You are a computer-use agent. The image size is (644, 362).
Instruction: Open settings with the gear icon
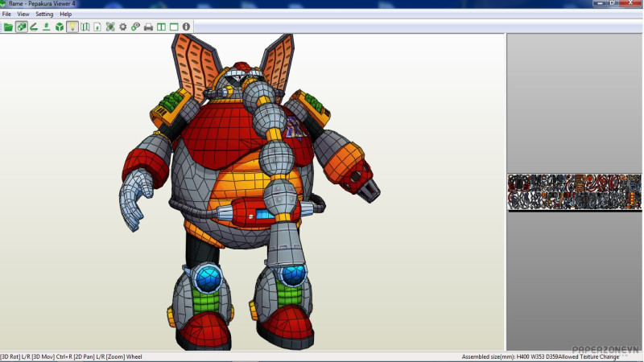point(123,27)
